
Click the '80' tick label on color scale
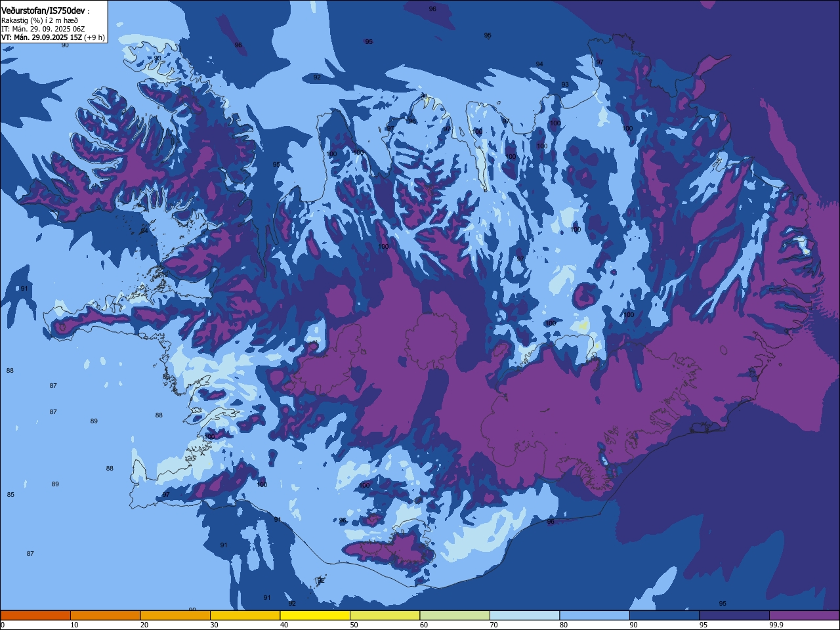[564, 625]
